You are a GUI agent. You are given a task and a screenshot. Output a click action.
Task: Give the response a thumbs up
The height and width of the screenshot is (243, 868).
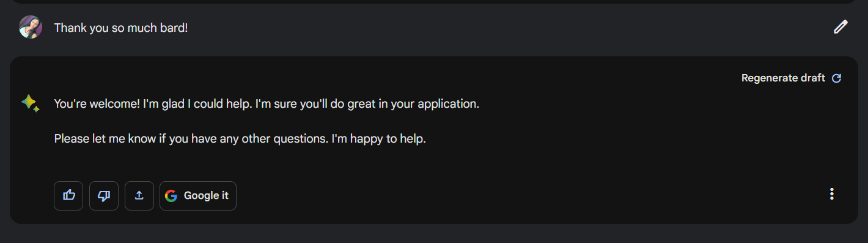(x=68, y=196)
